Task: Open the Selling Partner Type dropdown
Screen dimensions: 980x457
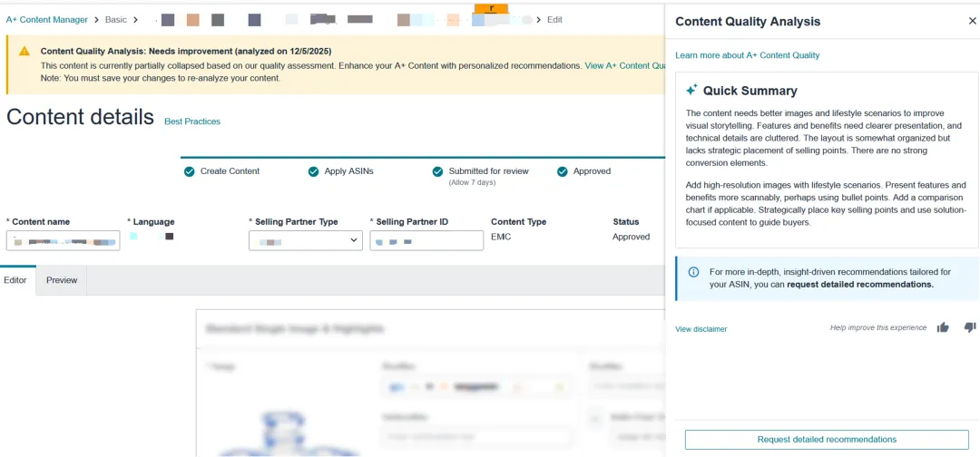Action: point(305,240)
